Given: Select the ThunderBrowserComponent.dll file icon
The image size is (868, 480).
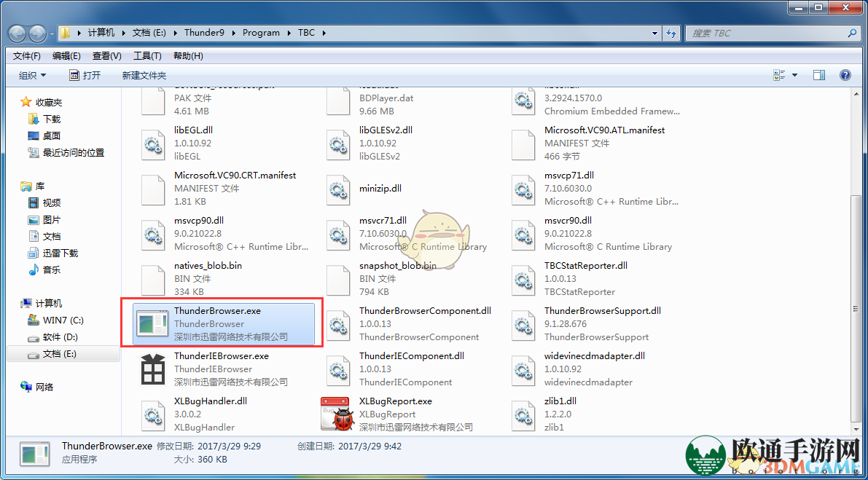Looking at the screenshot, I should [337, 324].
